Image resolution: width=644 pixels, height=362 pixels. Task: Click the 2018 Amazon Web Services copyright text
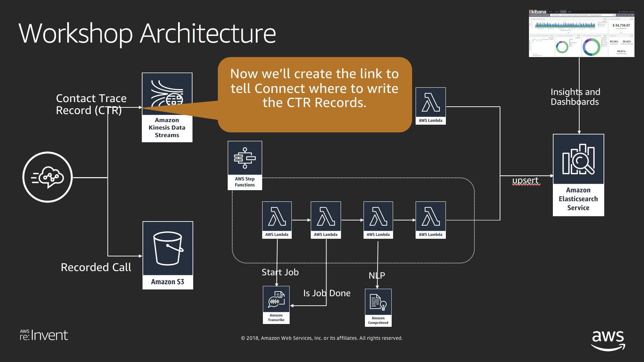[x=322, y=338]
